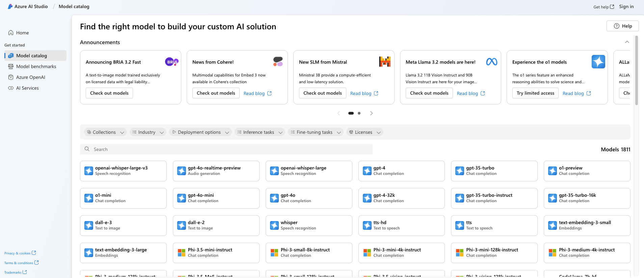Open Home in the sidebar
Viewport: 644px width, 278px height.
click(35, 33)
